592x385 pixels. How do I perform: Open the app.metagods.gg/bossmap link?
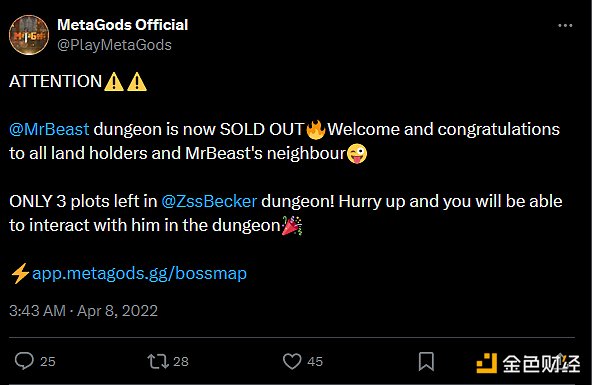pos(139,273)
